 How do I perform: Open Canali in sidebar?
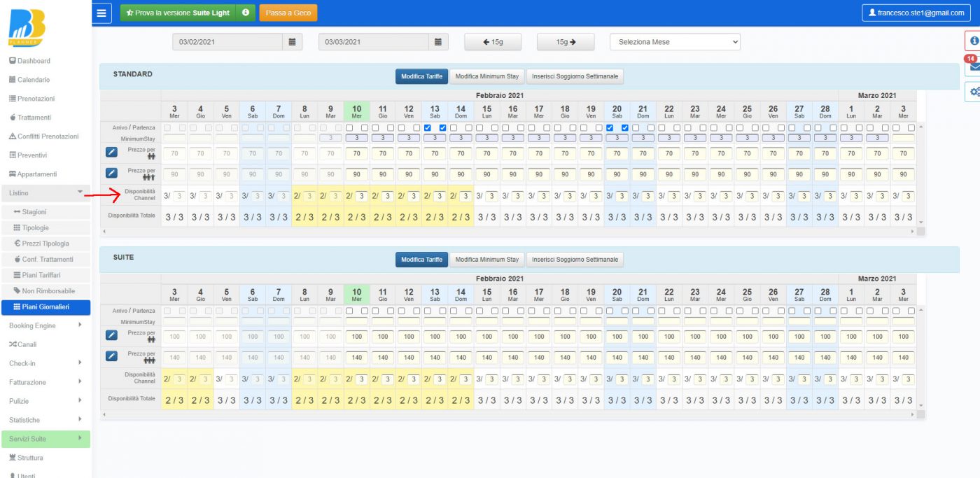point(22,344)
